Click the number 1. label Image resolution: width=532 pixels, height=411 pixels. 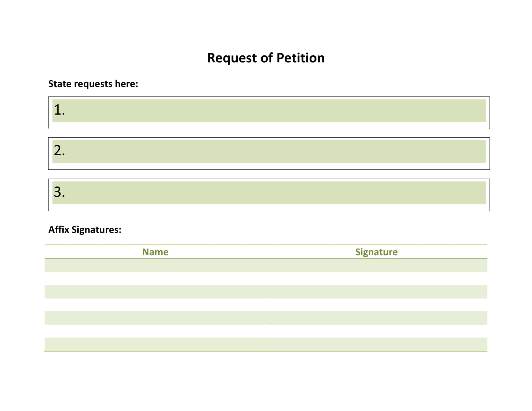[x=59, y=110]
